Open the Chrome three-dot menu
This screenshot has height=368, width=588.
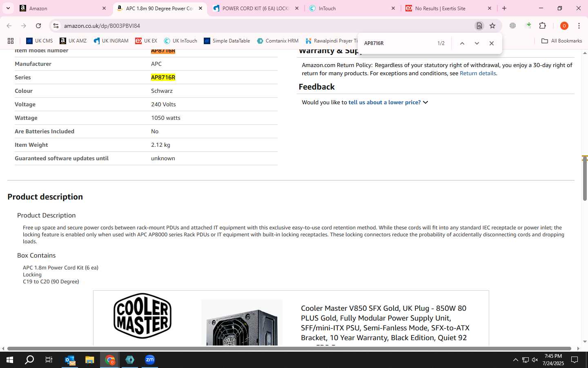(579, 26)
